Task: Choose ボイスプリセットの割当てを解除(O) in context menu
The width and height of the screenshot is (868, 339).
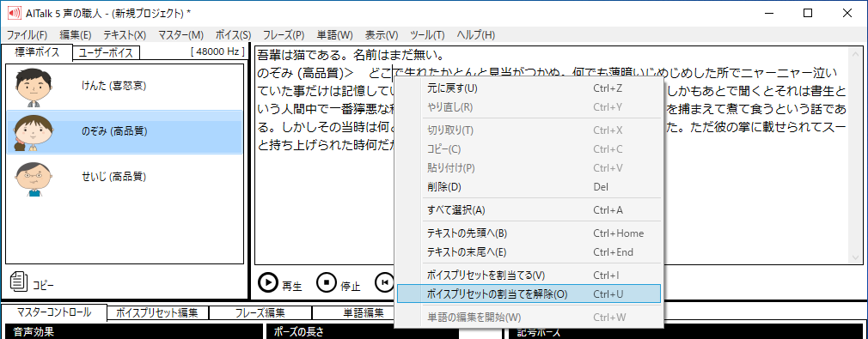Action: pyautogui.click(x=529, y=294)
